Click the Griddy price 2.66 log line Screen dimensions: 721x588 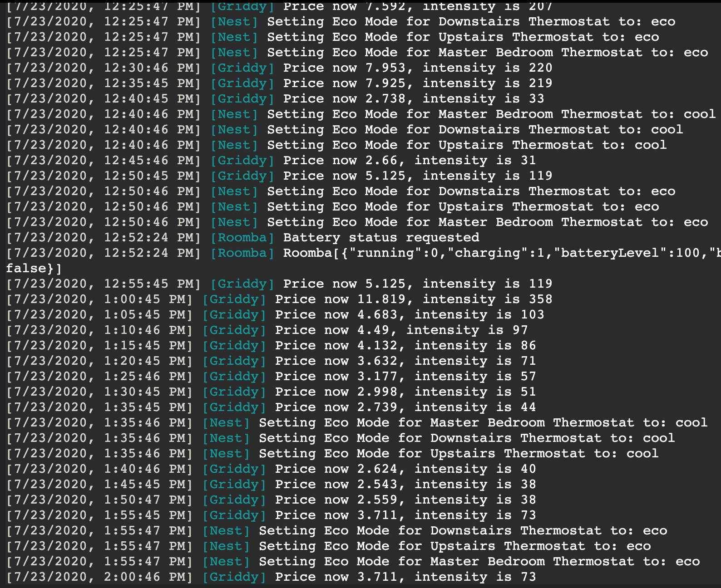pos(271,161)
